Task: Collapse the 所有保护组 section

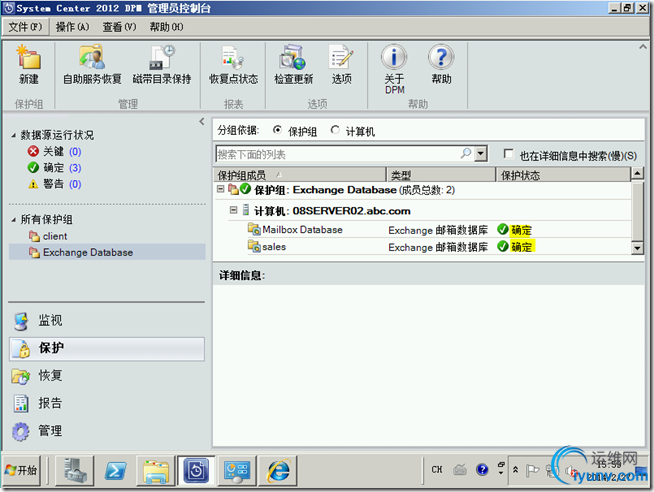Action: 14,220
